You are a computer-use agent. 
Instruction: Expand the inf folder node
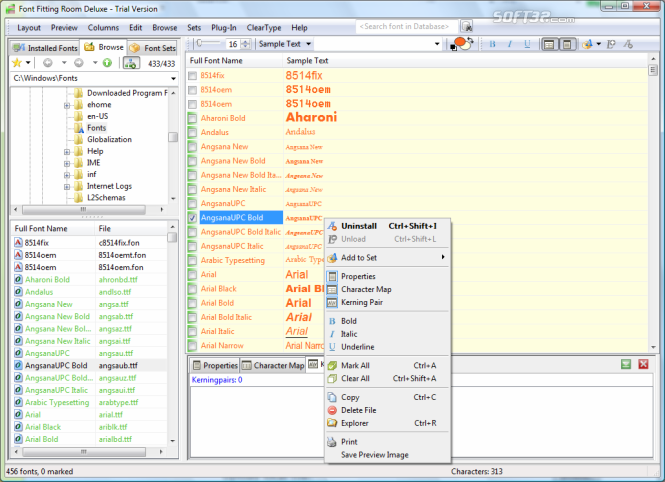(67, 175)
